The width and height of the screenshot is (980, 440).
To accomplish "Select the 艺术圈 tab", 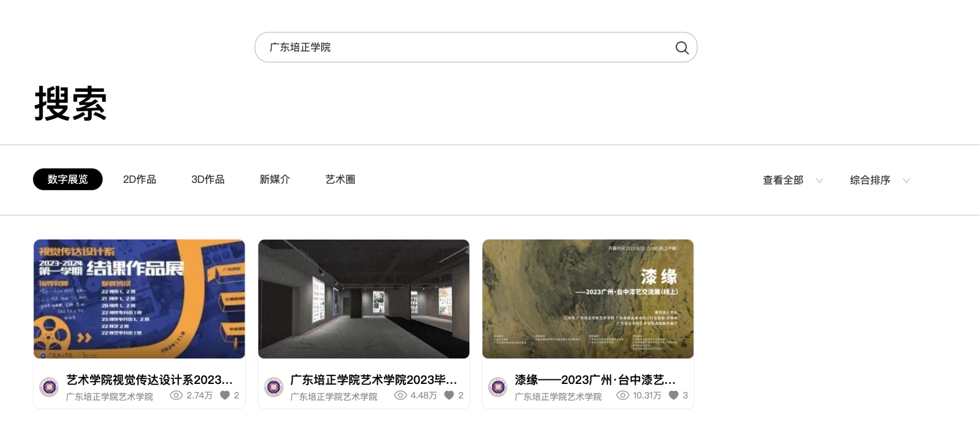I will 340,180.
